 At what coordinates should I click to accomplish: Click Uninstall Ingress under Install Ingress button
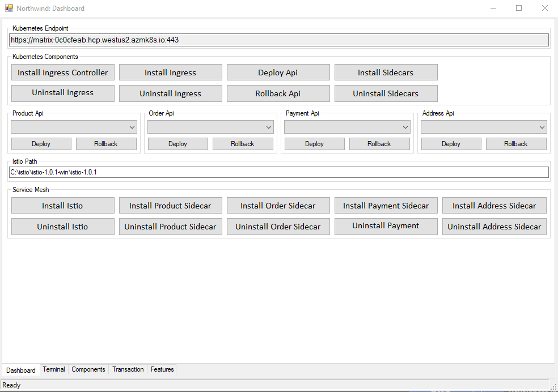coord(171,93)
